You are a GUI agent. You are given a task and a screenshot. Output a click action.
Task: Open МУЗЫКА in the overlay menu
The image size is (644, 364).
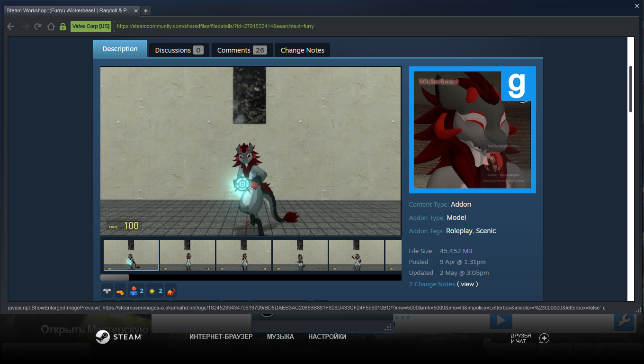point(280,337)
